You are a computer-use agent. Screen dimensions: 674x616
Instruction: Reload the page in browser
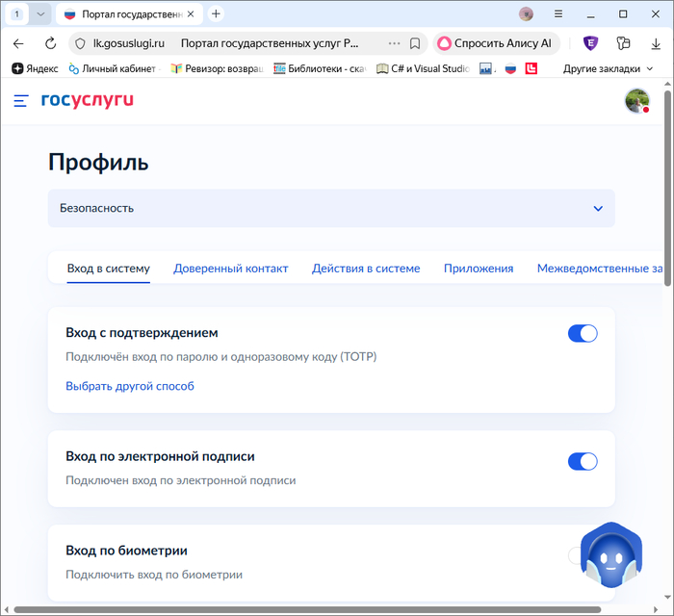(x=50, y=43)
